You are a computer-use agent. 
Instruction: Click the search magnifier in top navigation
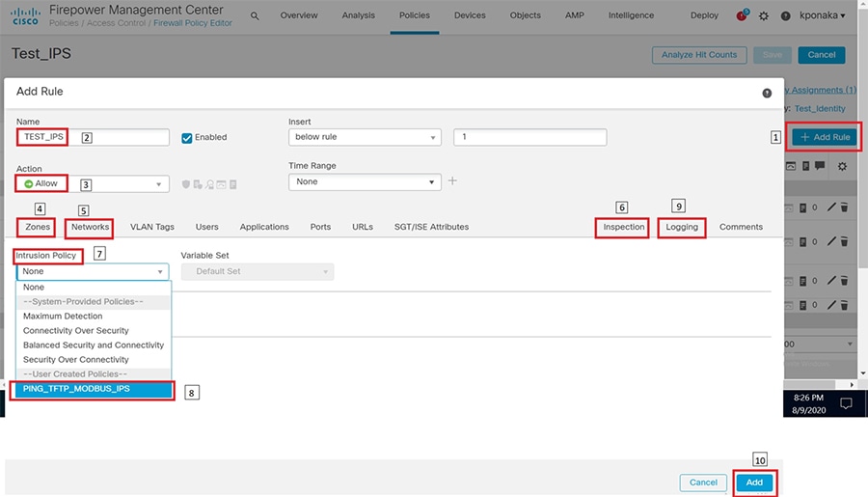[x=255, y=16]
